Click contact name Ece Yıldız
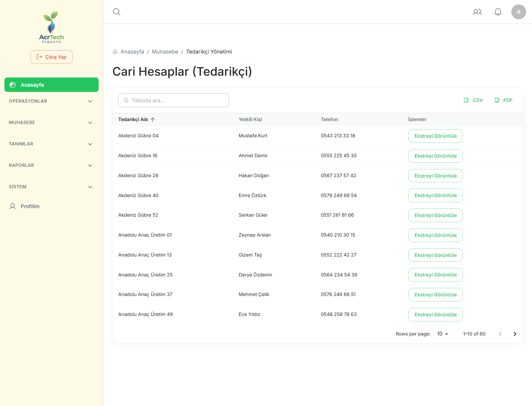The image size is (532, 406). (x=249, y=314)
